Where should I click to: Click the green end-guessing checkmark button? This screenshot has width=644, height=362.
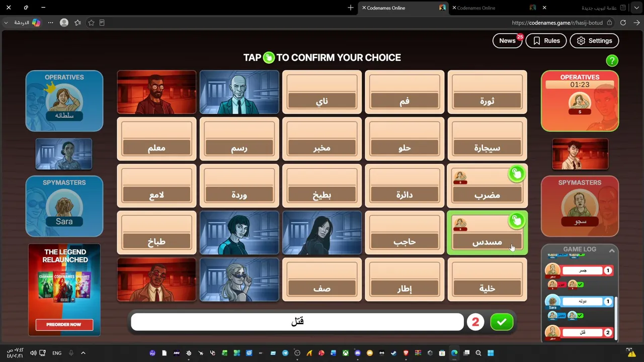(x=502, y=322)
